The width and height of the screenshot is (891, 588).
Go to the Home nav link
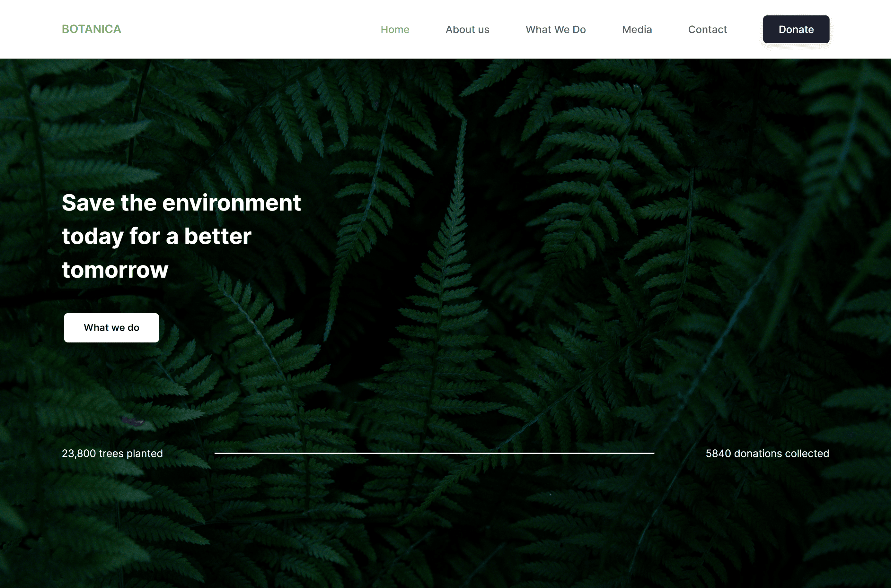tap(395, 29)
